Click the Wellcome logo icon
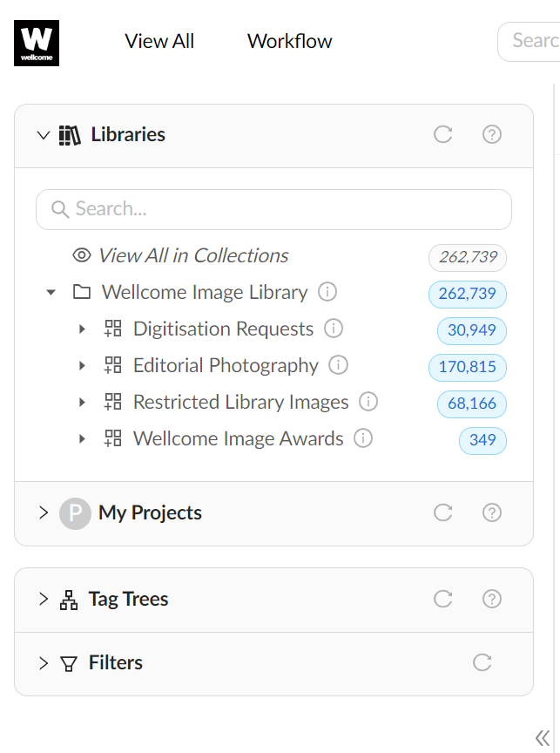 click(37, 43)
